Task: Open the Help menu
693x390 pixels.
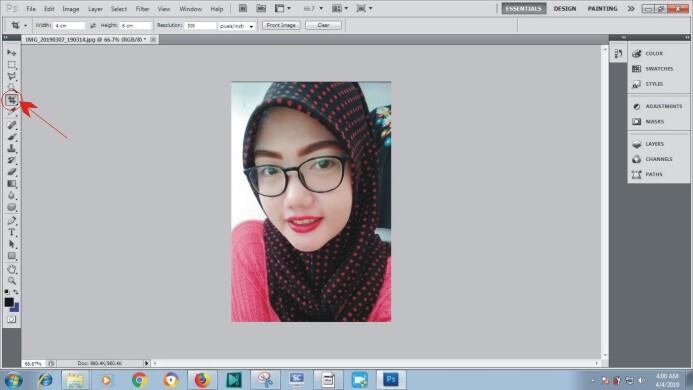Action: [x=217, y=9]
